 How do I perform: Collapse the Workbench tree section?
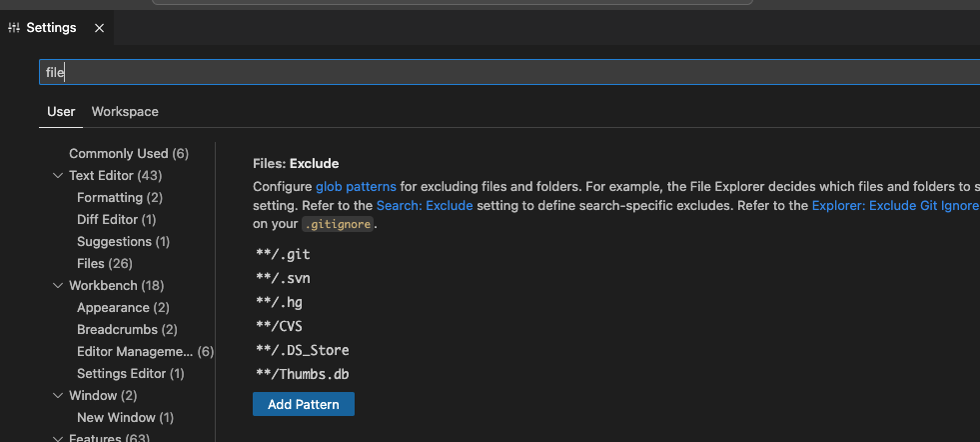[57, 286]
